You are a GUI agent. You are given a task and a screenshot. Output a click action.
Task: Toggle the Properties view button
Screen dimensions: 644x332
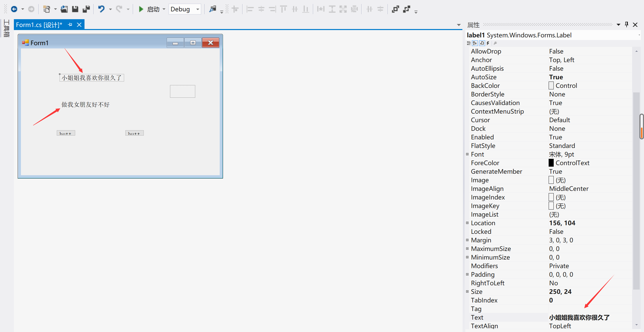click(x=482, y=43)
